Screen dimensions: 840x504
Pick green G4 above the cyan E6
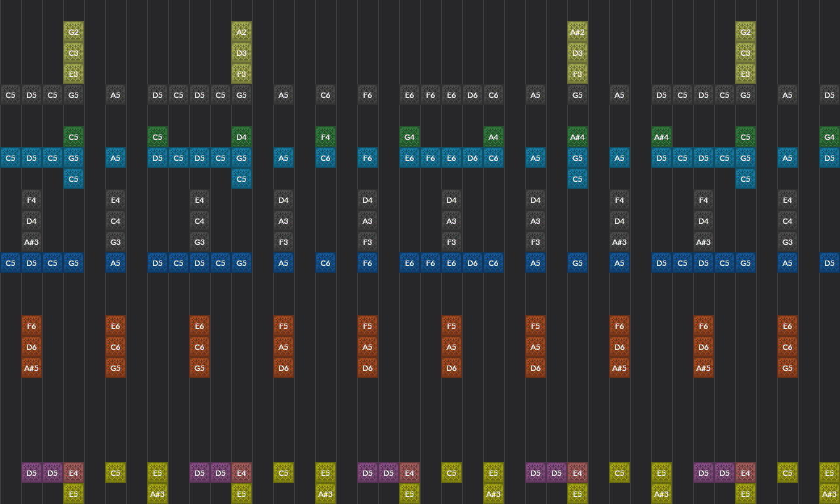click(409, 137)
